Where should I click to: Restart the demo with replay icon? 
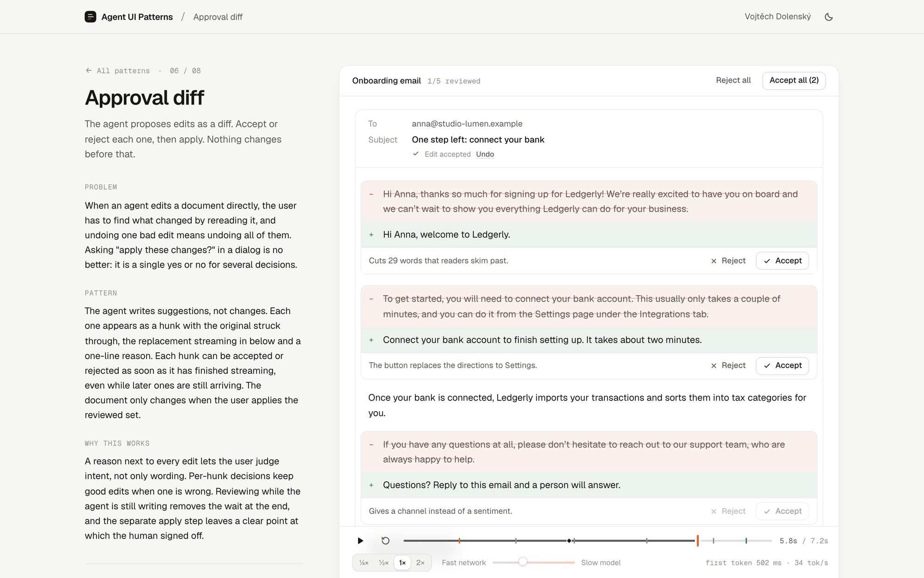click(385, 541)
